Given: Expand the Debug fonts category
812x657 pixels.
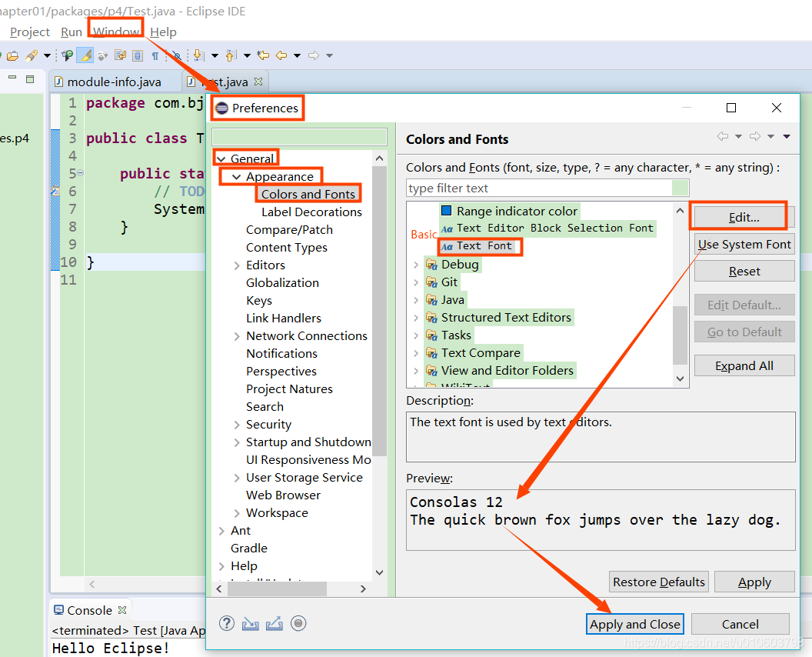Looking at the screenshot, I should 416,265.
